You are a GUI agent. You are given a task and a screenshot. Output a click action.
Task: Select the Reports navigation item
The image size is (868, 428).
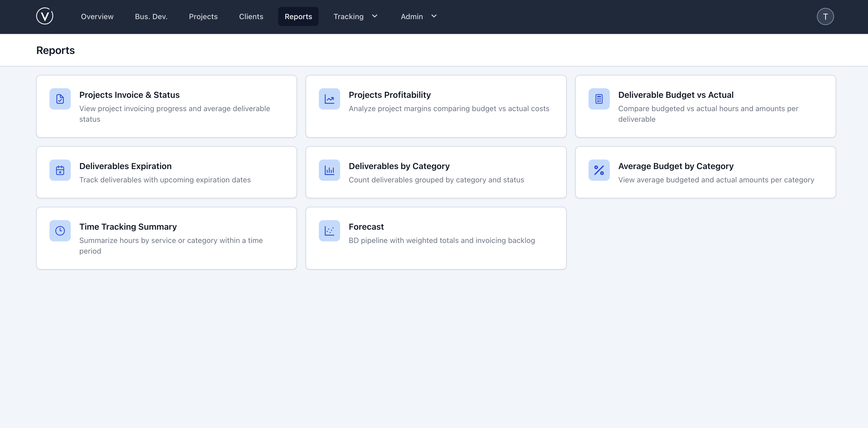point(298,16)
